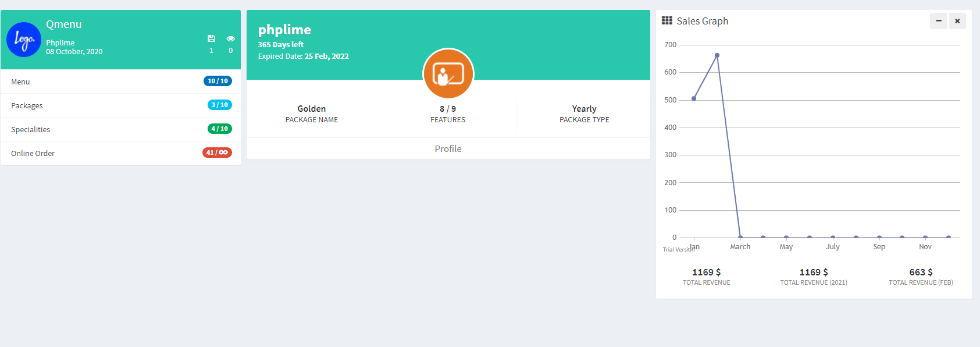
Task: Click the 3 / 10 Packages badge
Action: (x=219, y=105)
